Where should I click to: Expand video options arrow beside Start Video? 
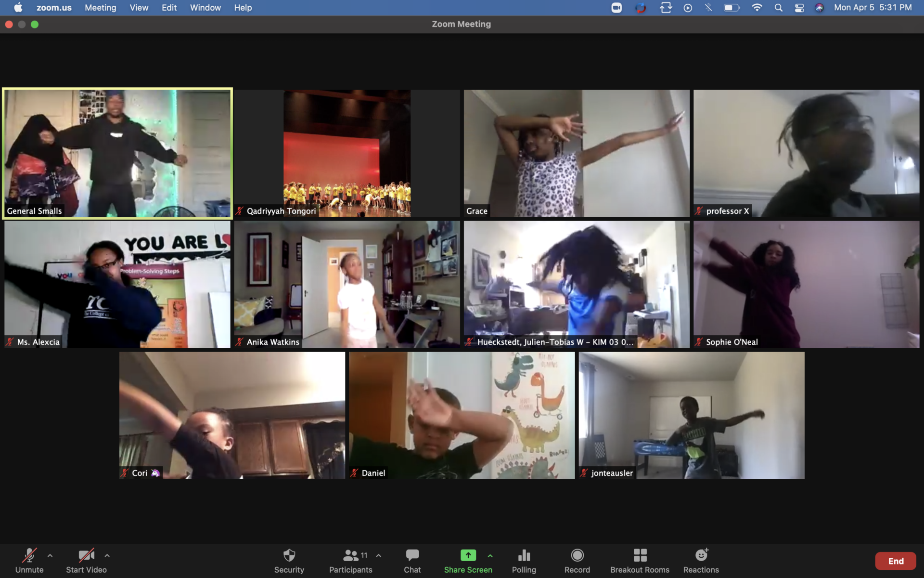point(107,556)
